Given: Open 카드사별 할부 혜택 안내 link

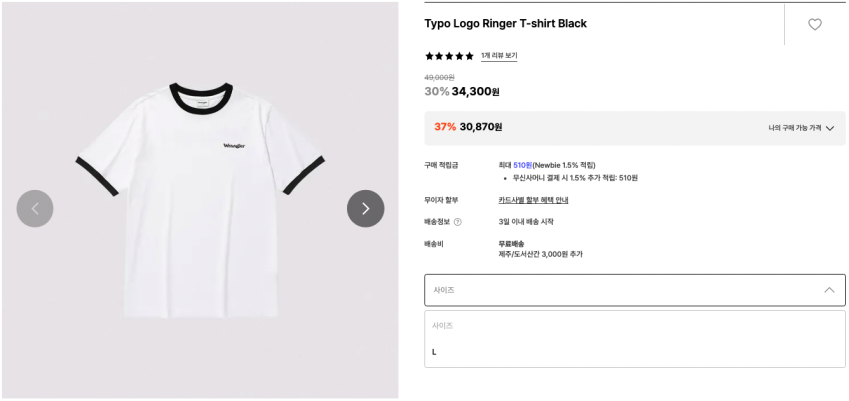Looking at the screenshot, I should click(x=533, y=200).
